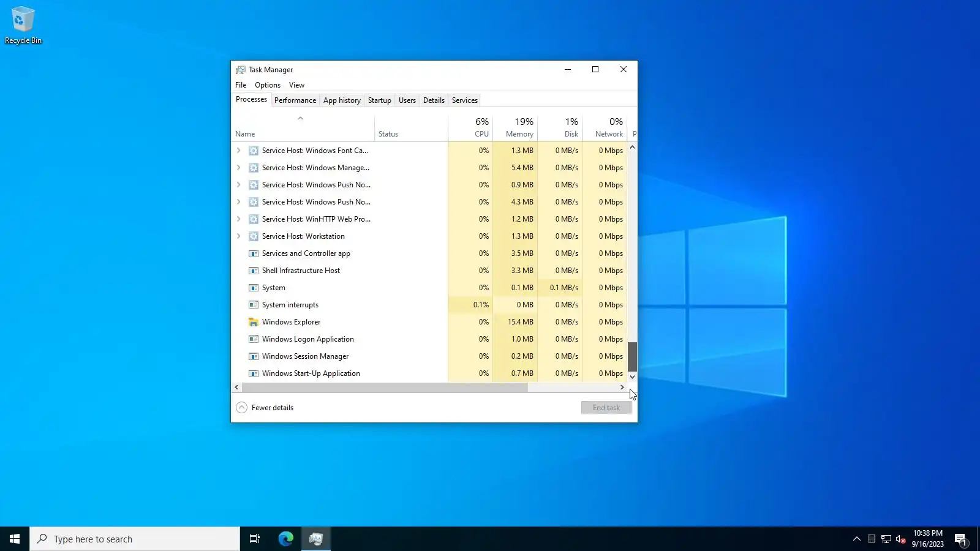980x551 pixels.
Task: Click the Windows Session Manager icon
Action: [x=253, y=356]
